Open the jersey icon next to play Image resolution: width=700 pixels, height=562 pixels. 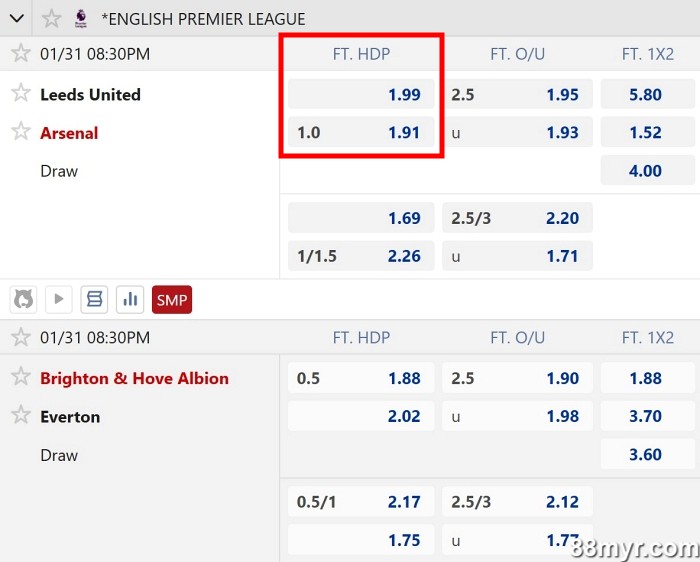[x=23, y=298]
